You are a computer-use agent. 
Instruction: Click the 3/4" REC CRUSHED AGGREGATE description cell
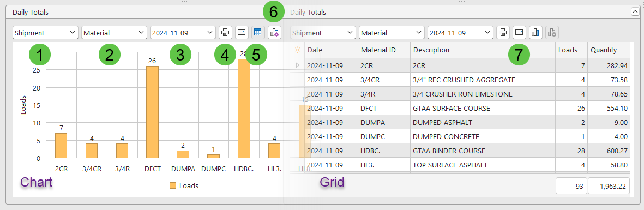483,80
